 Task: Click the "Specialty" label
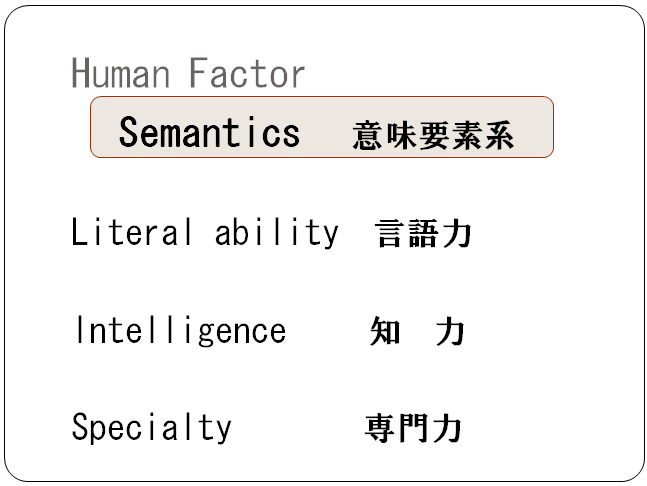[x=151, y=427]
